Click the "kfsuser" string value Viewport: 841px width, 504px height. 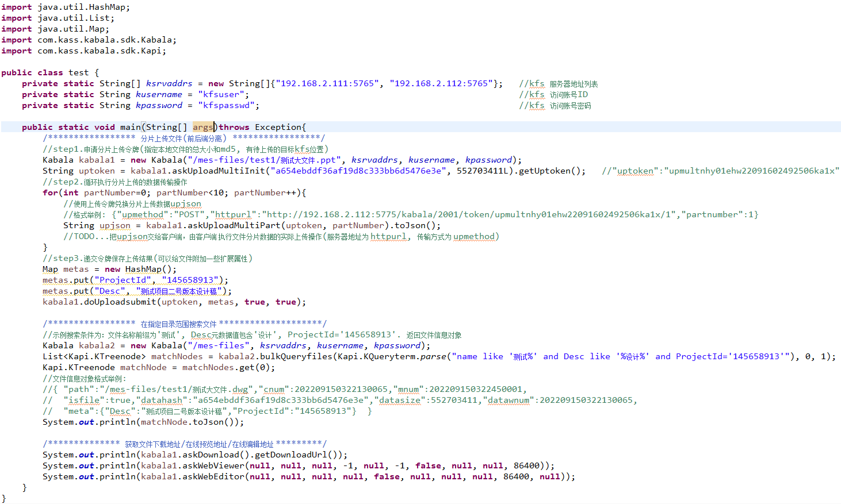tap(223, 94)
